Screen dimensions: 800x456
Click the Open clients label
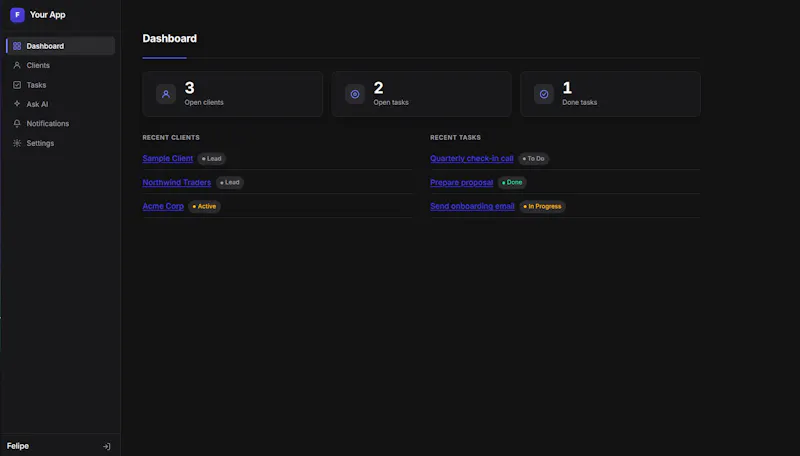pos(204,102)
